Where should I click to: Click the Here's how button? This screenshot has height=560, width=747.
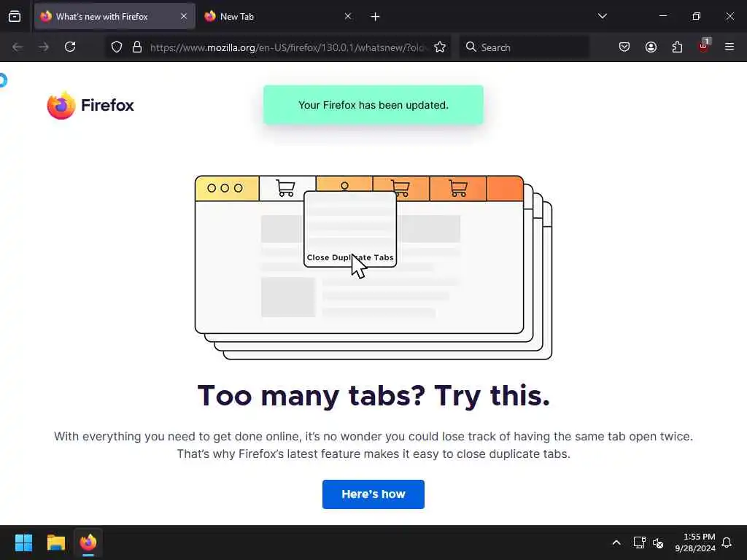373,494
